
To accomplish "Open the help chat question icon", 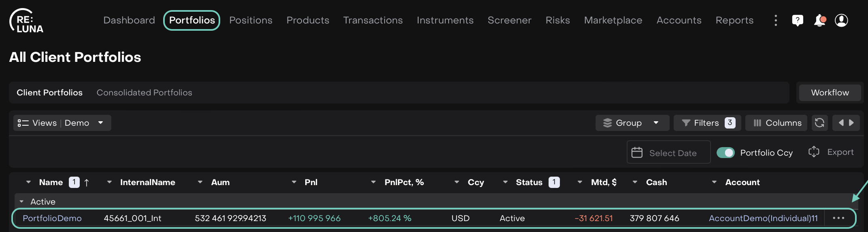I will tap(797, 20).
